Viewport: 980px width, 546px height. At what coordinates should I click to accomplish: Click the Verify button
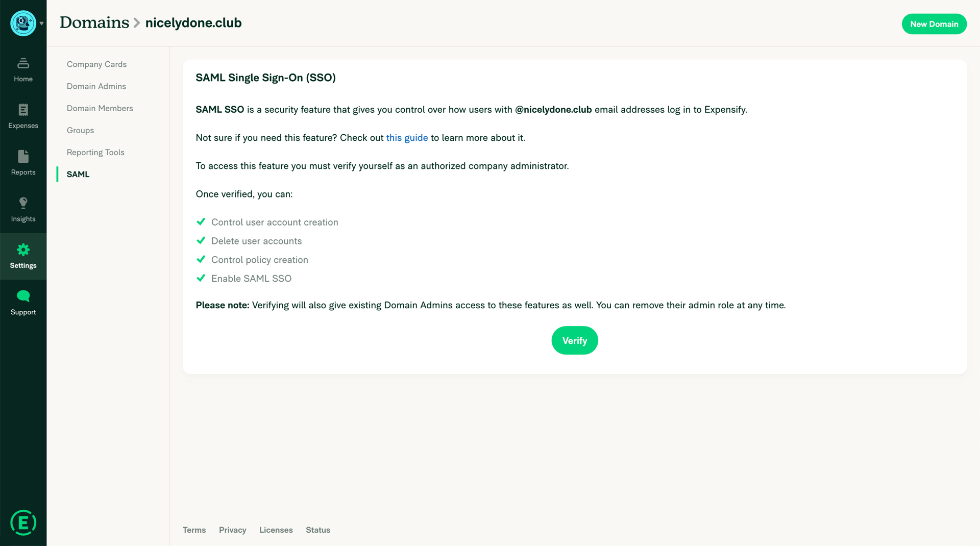(x=574, y=340)
